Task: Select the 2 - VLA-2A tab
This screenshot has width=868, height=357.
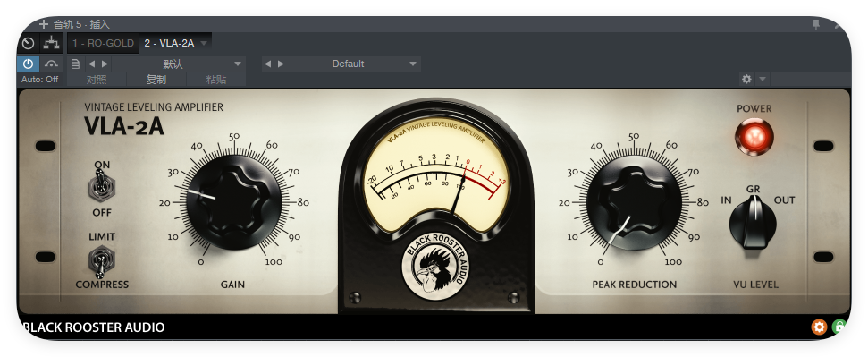Action: click(169, 43)
